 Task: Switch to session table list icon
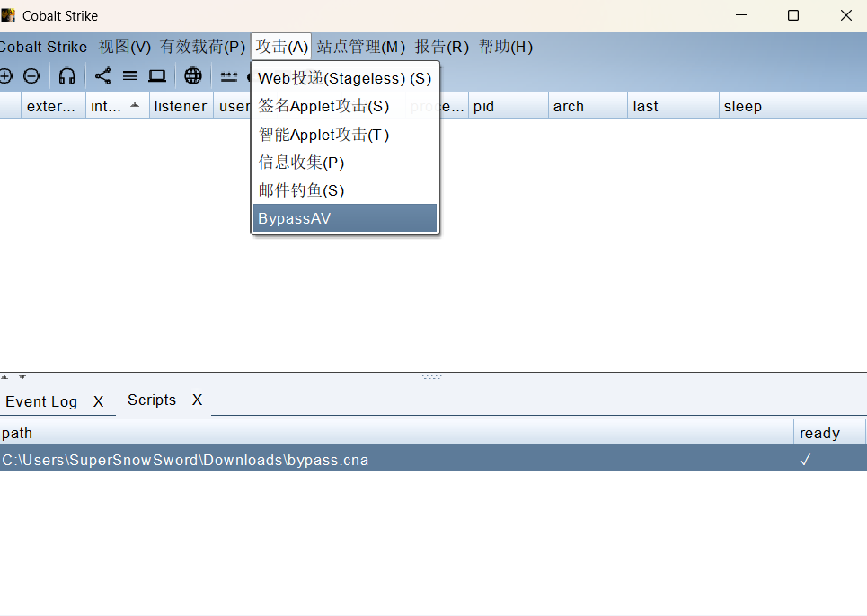coord(130,75)
